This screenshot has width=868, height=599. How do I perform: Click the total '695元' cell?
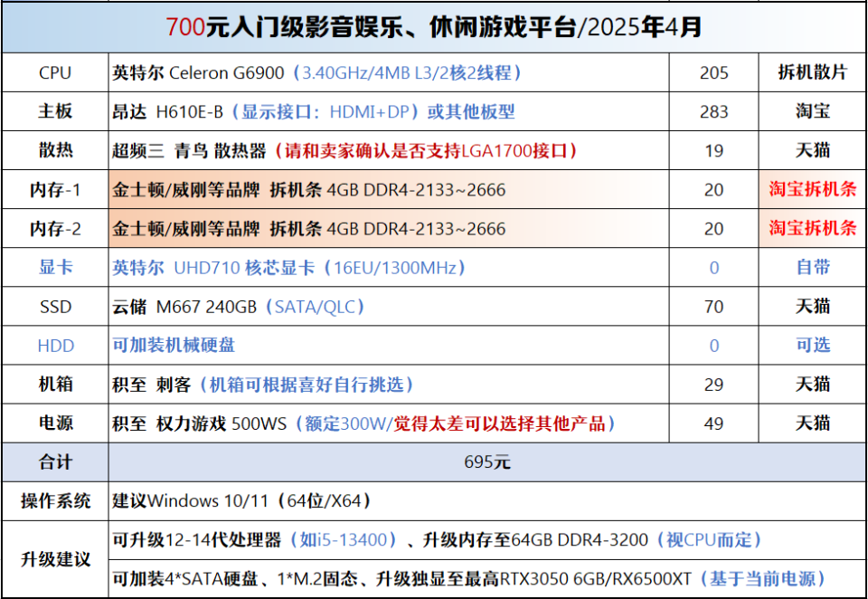pos(487,462)
